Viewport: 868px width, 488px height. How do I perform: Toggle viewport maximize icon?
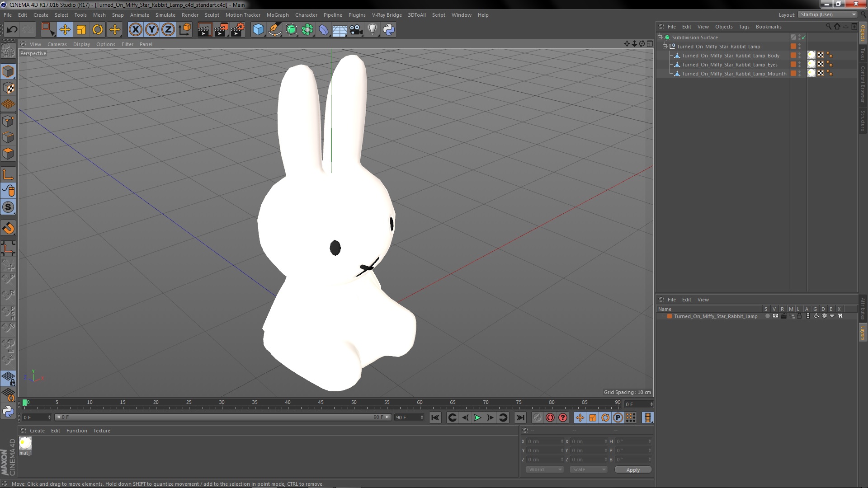650,44
